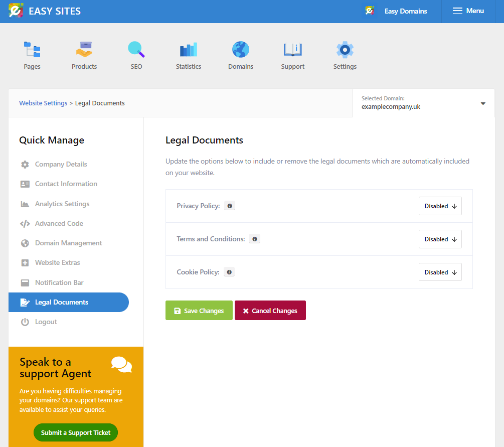Go to Contact Information settings
Screen dimensions: 504x447
(x=66, y=184)
